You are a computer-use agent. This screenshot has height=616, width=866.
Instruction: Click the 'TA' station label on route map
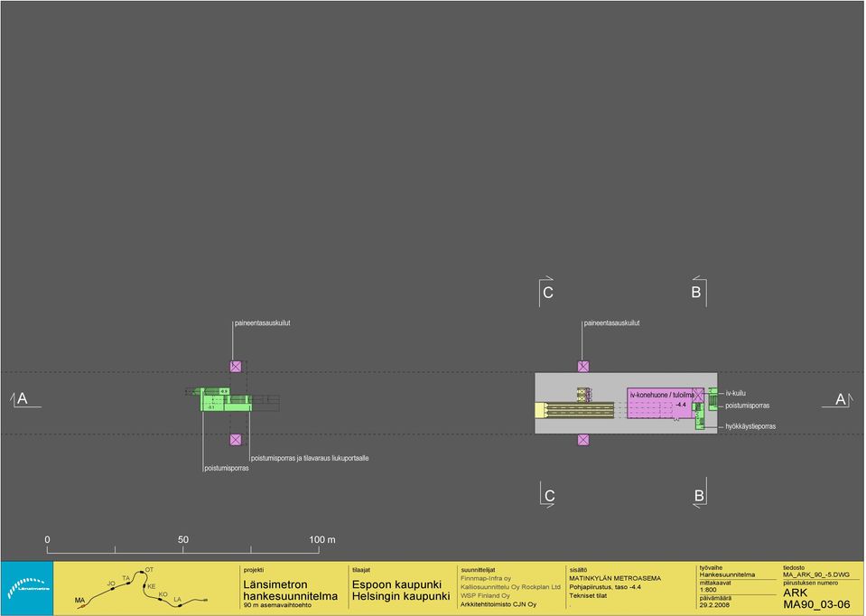tap(126, 578)
